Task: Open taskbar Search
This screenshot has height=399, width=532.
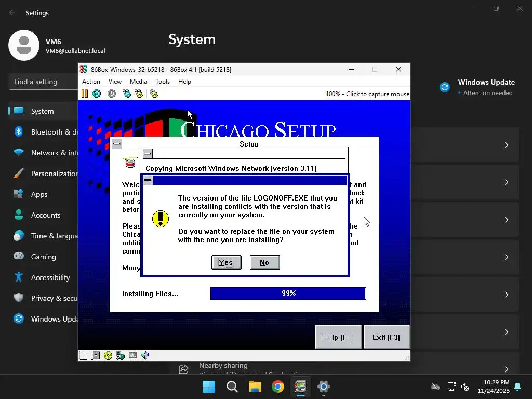Action: pyautogui.click(x=232, y=387)
